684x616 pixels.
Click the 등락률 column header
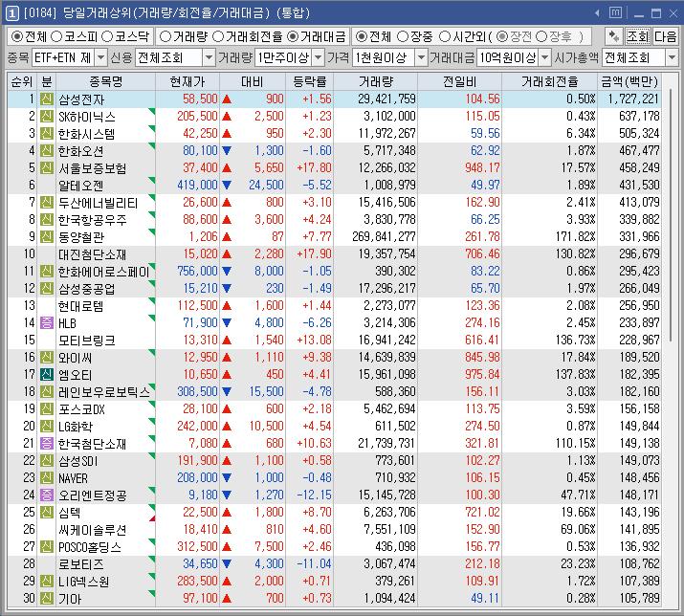tap(309, 81)
